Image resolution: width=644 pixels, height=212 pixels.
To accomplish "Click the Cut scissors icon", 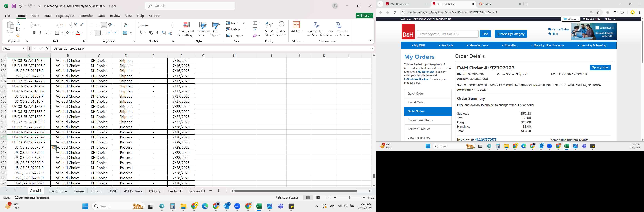I will click(x=18, y=23).
